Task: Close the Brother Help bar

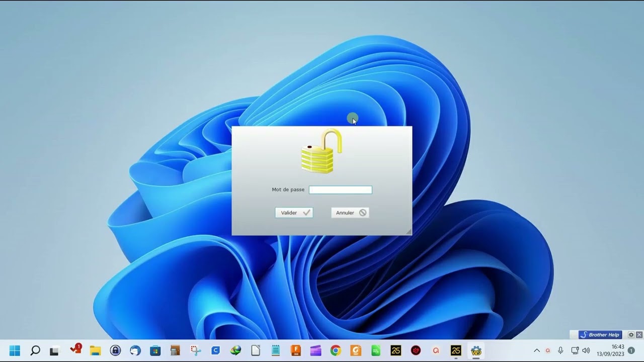Action: pos(639,335)
